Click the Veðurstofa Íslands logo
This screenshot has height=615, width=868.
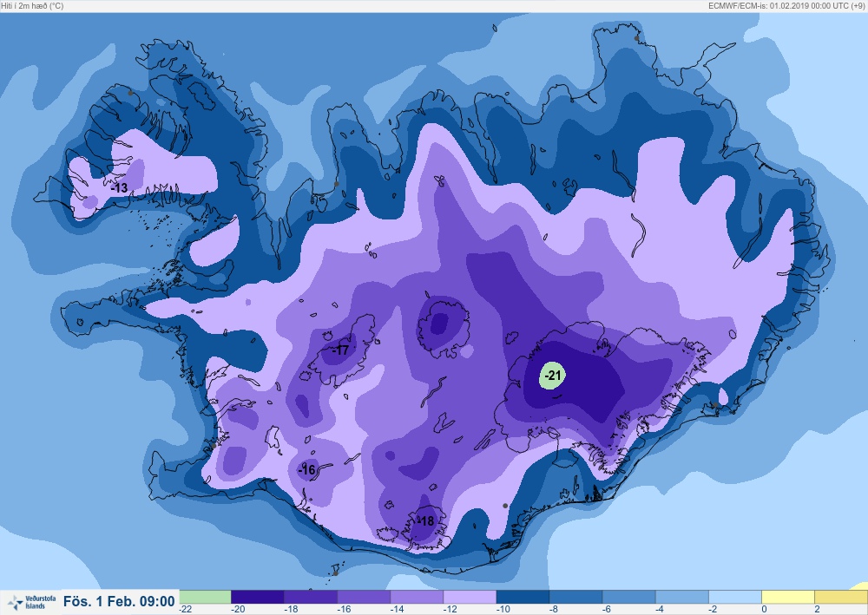coord(31,602)
